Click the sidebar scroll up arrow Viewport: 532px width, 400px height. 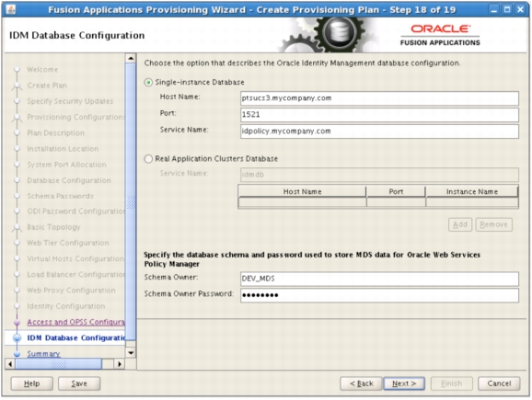[131, 58]
